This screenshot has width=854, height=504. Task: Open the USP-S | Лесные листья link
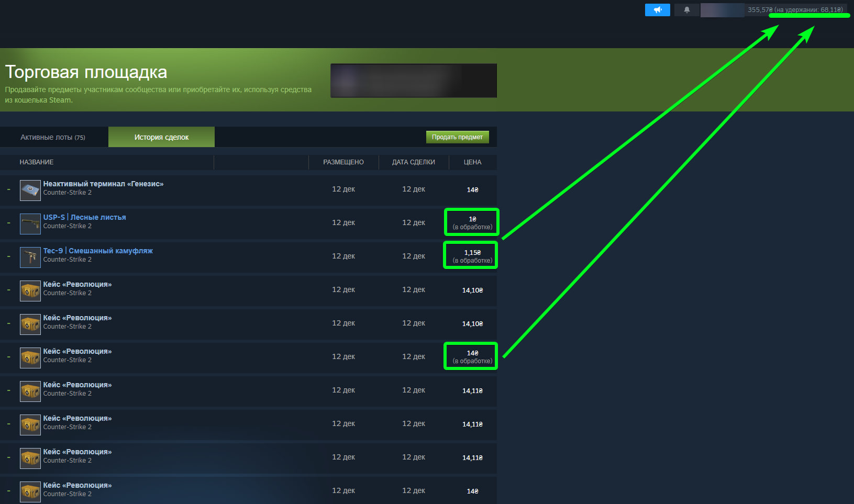(x=84, y=217)
